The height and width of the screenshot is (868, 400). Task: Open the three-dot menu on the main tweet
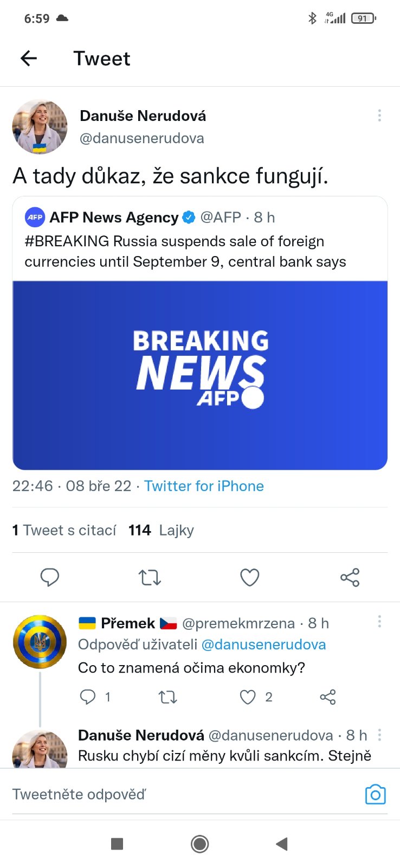point(379,116)
